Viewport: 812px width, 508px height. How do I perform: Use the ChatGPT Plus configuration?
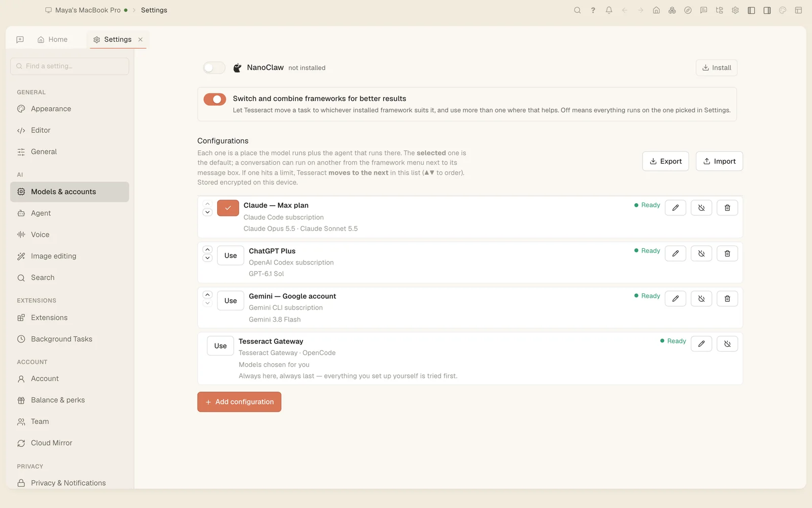[230, 256]
